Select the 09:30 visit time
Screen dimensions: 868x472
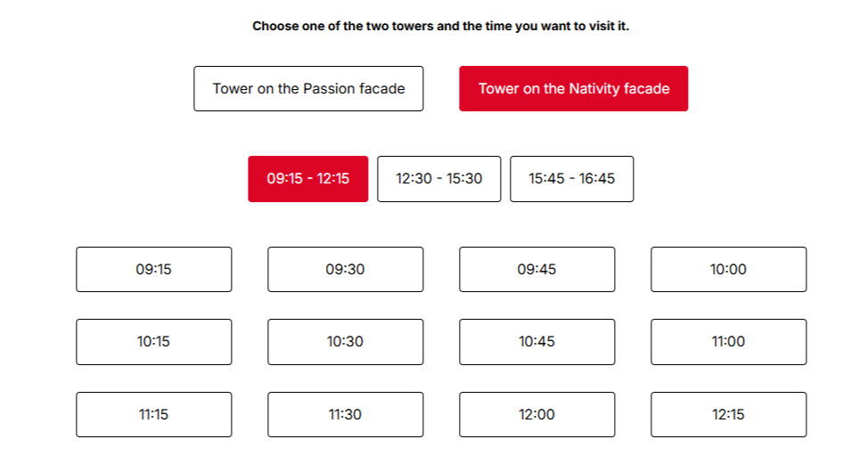pos(345,270)
